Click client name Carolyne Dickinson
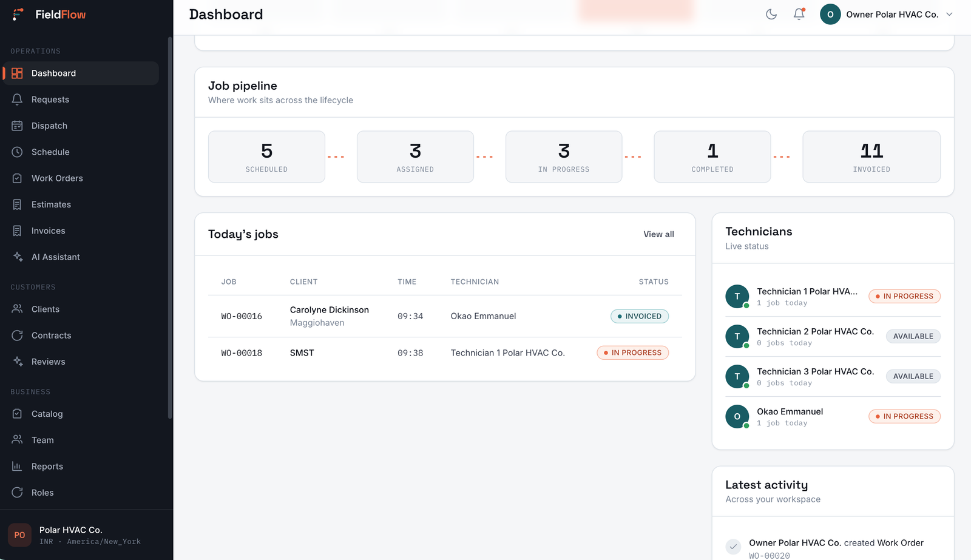Viewport: 971px width, 560px height. pyautogui.click(x=330, y=310)
